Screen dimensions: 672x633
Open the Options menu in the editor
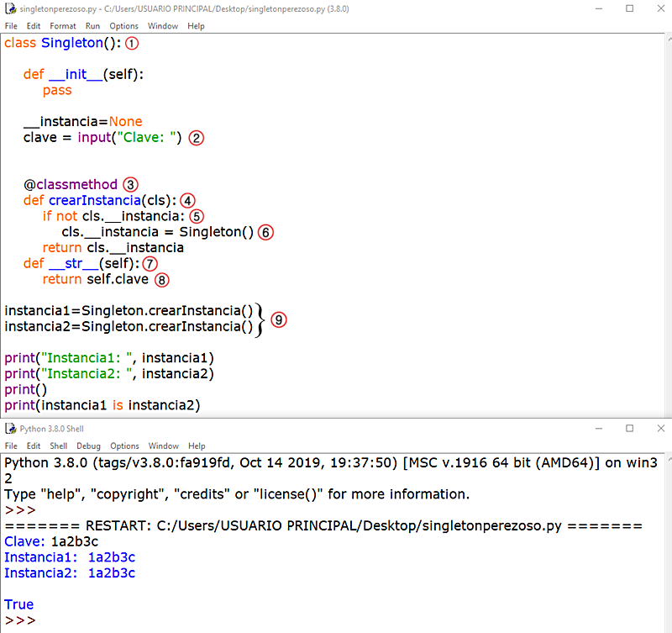[123, 26]
